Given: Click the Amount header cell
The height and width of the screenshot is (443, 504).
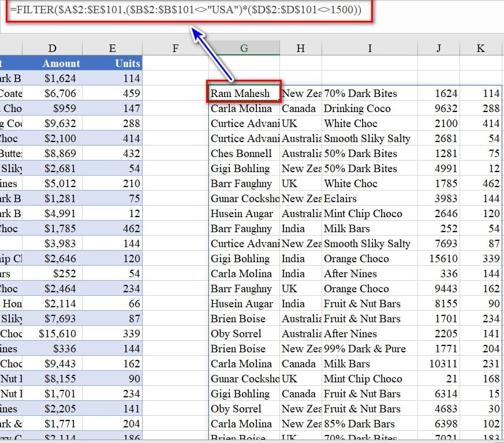Looking at the screenshot, I should (61, 64).
